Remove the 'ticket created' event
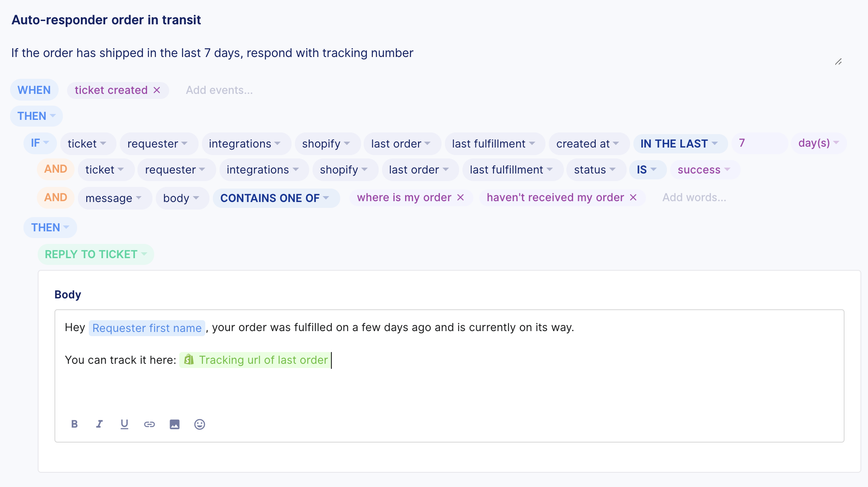 tap(157, 90)
